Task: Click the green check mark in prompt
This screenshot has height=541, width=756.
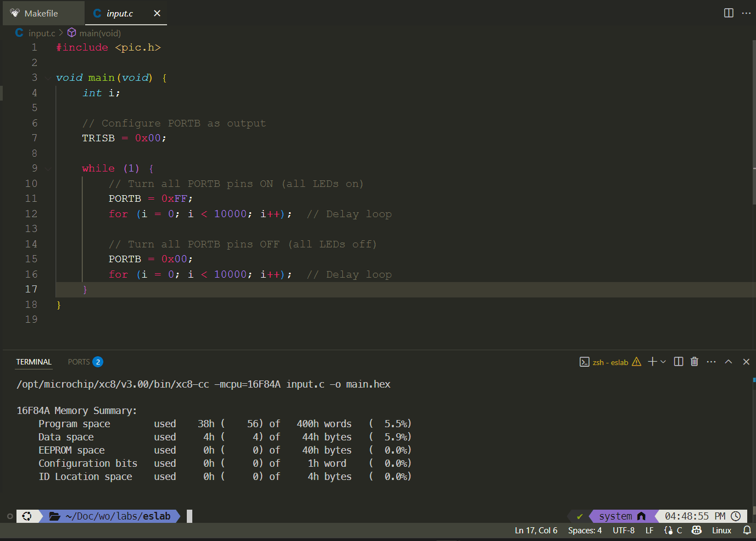Action: pos(580,516)
